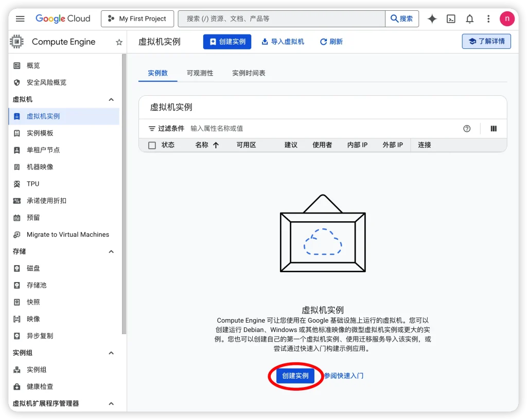Screen dimensions: 527x420
Task: Click the 创建实例 button
Action: point(294,376)
